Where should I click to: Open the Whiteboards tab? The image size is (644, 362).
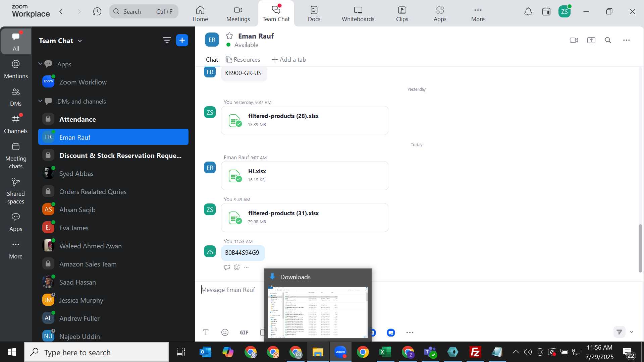pyautogui.click(x=358, y=14)
